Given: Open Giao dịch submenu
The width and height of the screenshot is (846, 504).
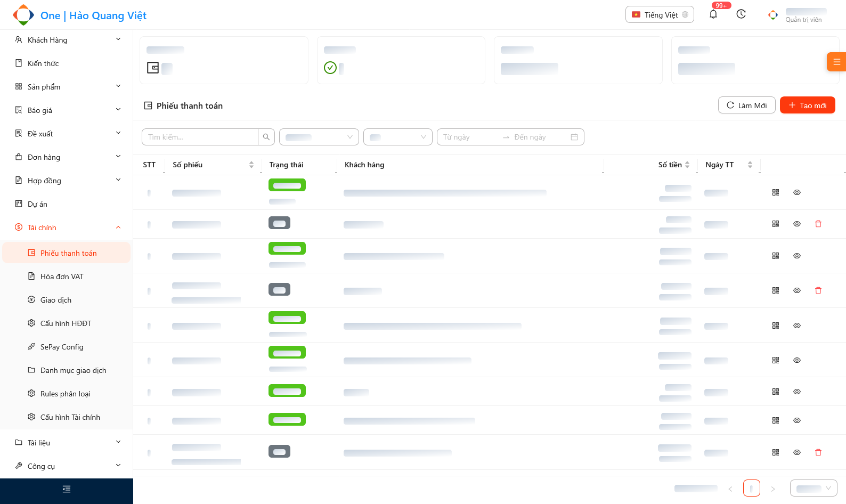Looking at the screenshot, I should click(67, 300).
